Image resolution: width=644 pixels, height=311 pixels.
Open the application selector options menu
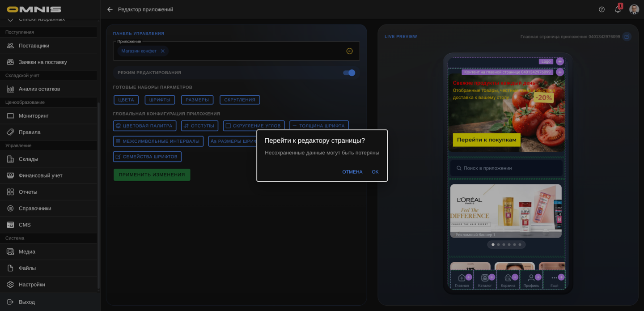coord(349,51)
